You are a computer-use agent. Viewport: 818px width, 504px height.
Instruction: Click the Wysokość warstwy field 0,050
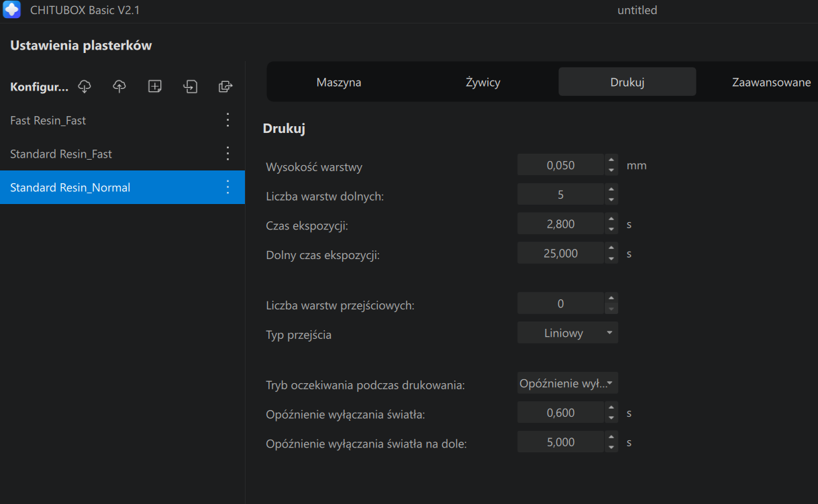pyautogui.click(x=561, y=165)
